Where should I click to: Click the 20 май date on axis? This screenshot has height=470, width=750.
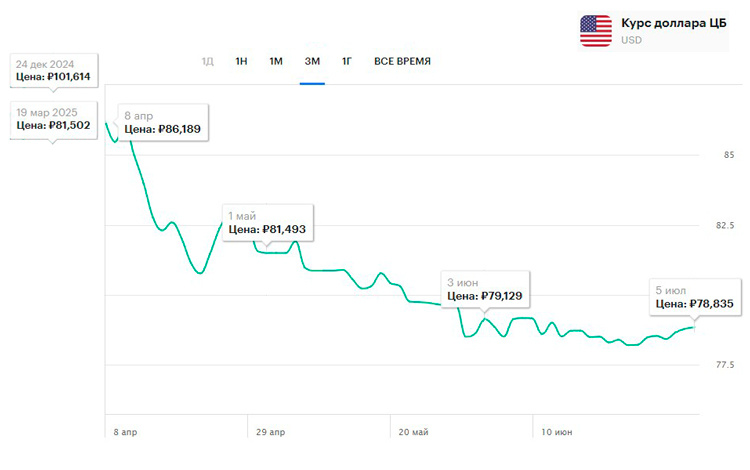point(413,432)
